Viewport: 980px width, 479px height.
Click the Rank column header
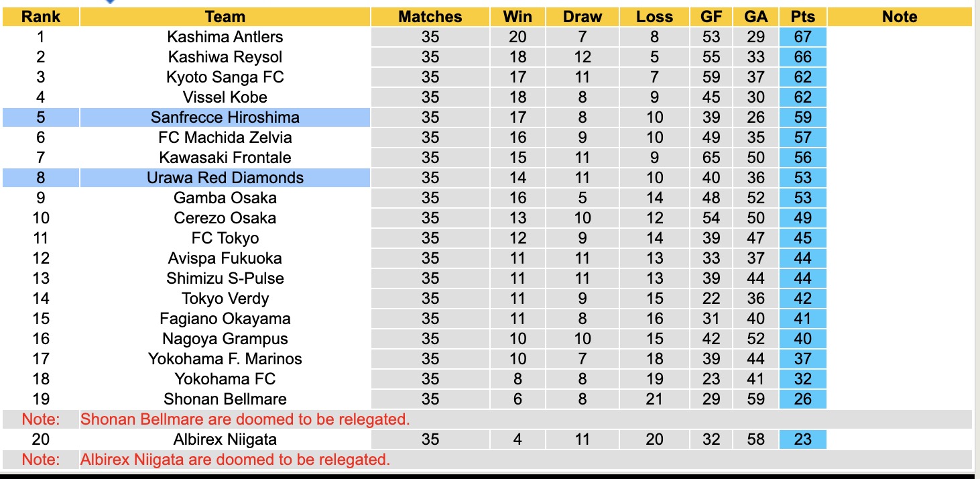(41, 17)
